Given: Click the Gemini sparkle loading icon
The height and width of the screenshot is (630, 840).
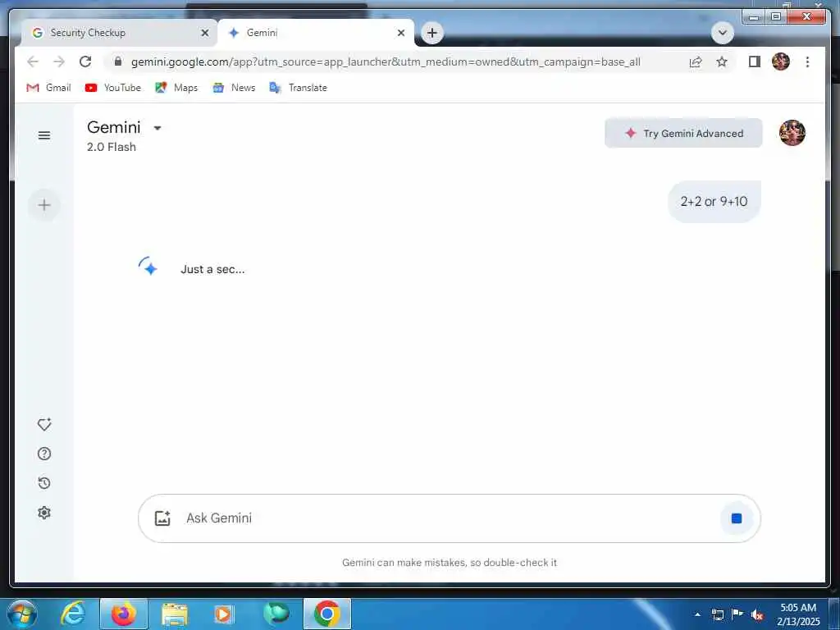Looking at the screenshot, I should (x=148, y=267).
